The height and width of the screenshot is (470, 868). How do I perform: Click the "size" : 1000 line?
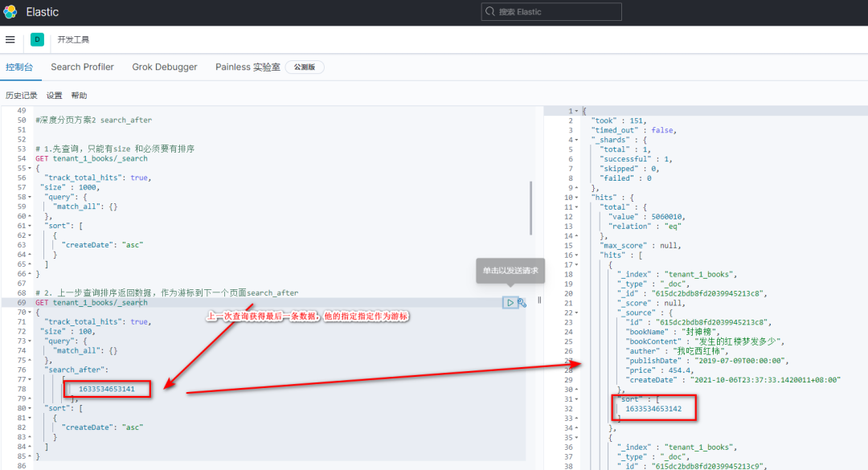(70, 188)
